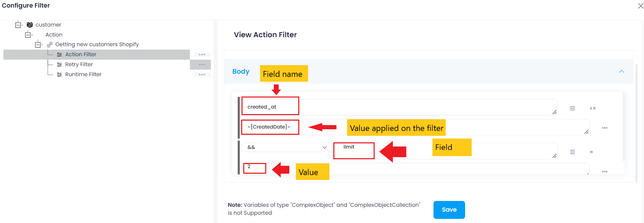The width and height of the screenshot is (644, 223).
Task: Open the Action Filter row's three-dots menu
Action: point(202,55)
